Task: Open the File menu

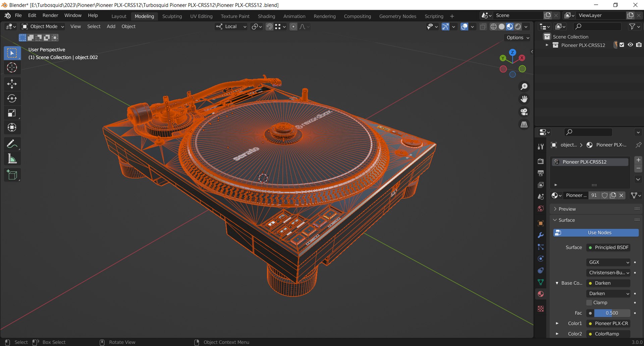Action: tap(18, 15)
